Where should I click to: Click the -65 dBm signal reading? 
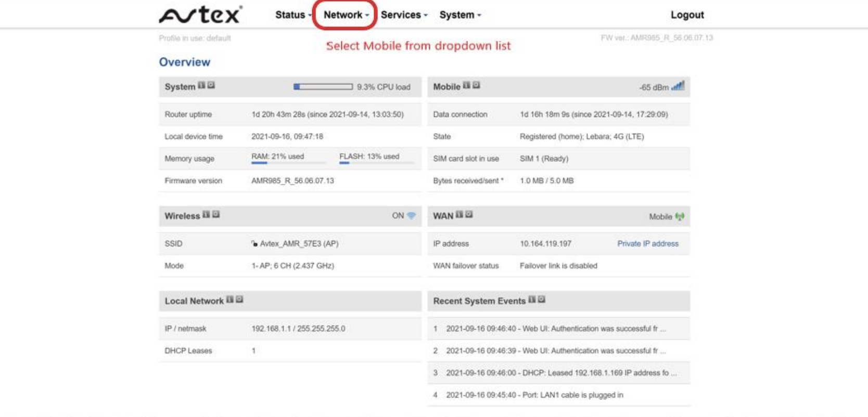click(x=654, y=87)
